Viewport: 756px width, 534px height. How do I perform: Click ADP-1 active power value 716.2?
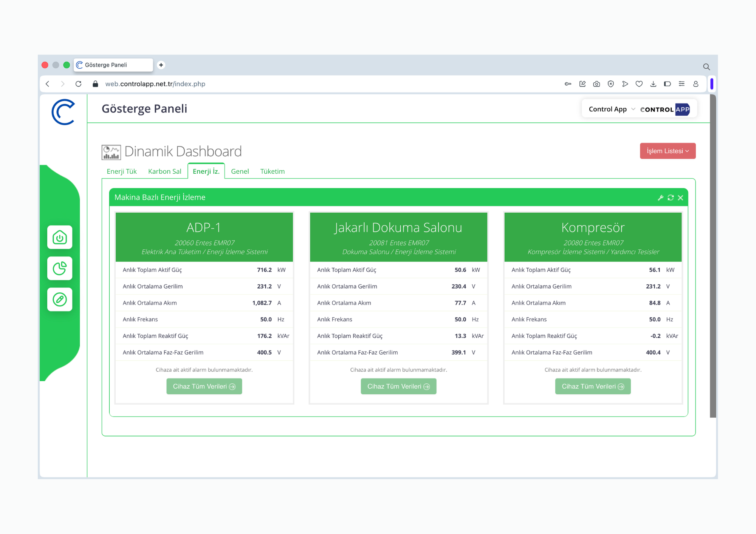pyautogui.click(x=264, y=270)
